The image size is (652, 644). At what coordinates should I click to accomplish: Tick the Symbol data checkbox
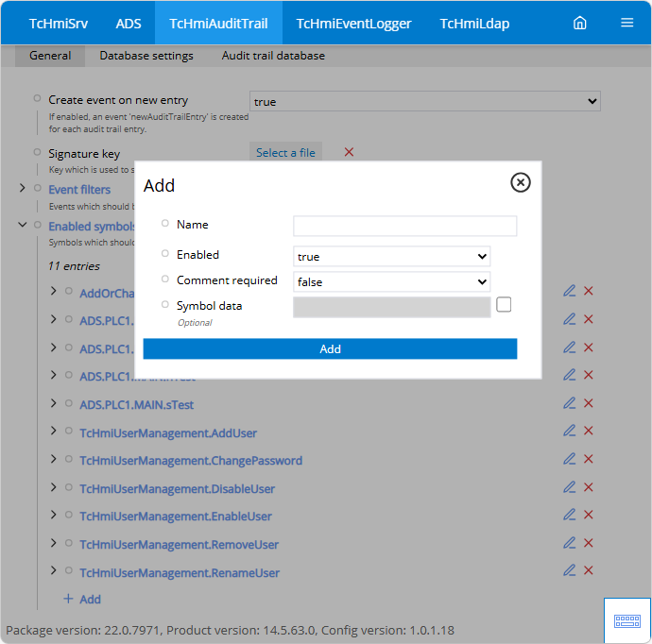coord(504,305)
